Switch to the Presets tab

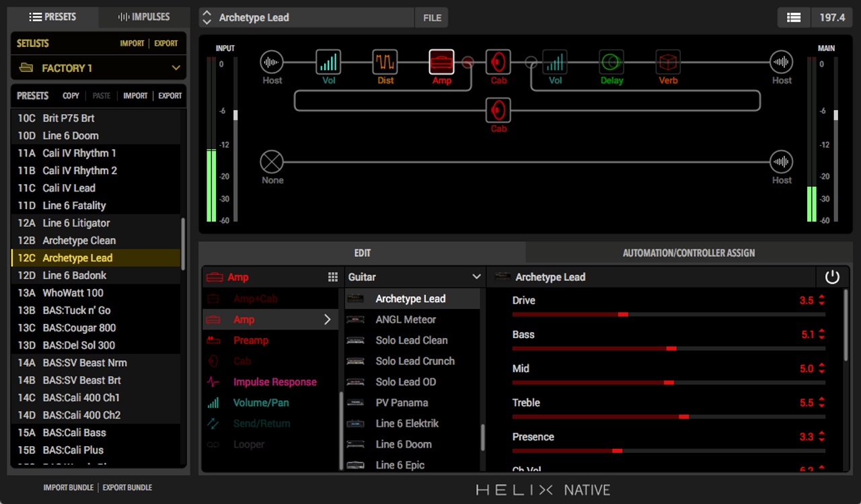[52, 17]
